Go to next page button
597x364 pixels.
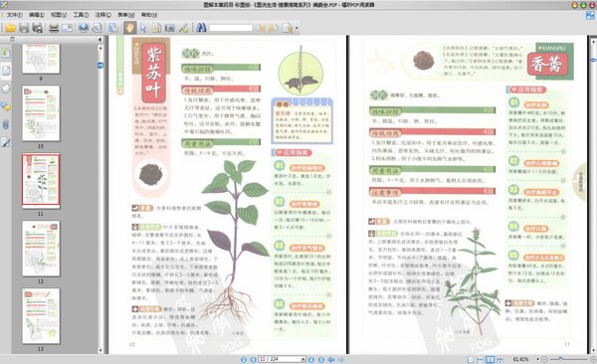(x=311, y=359)
